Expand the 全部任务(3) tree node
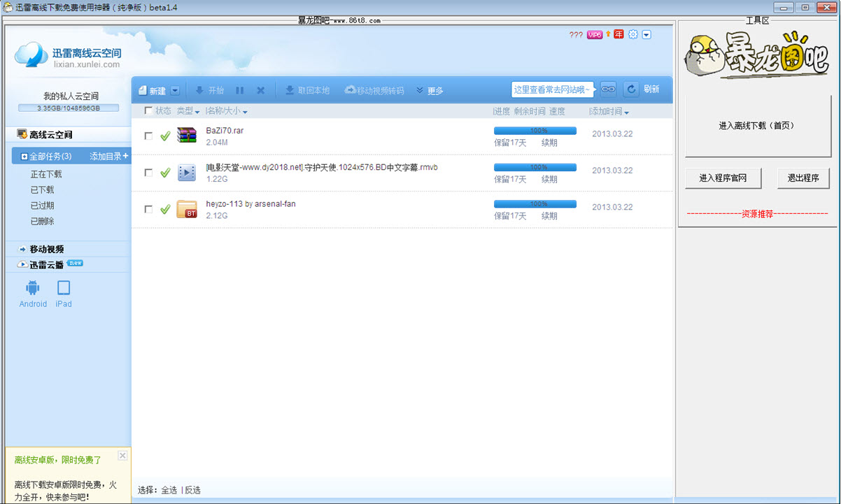The width and height of the screenshot is (841, 504). tap(24, 157)
